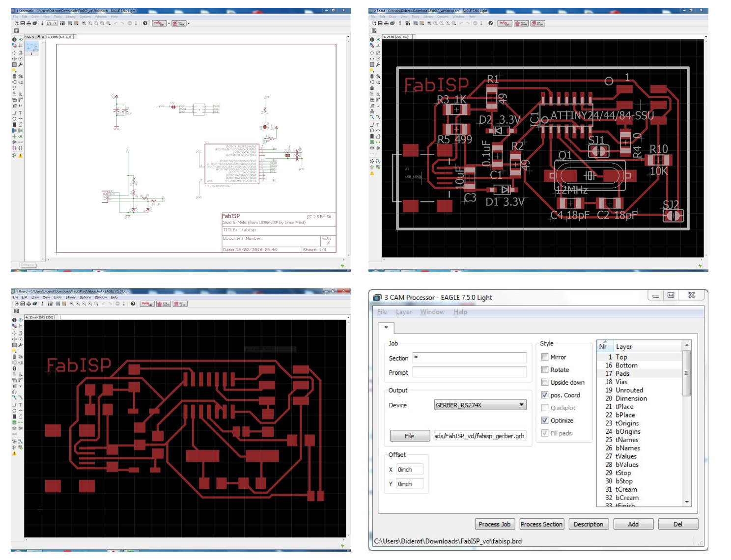Select the Dimension layer row in the layer list
Viewport: 731px width, 560px height.
[x=640, y=398]
